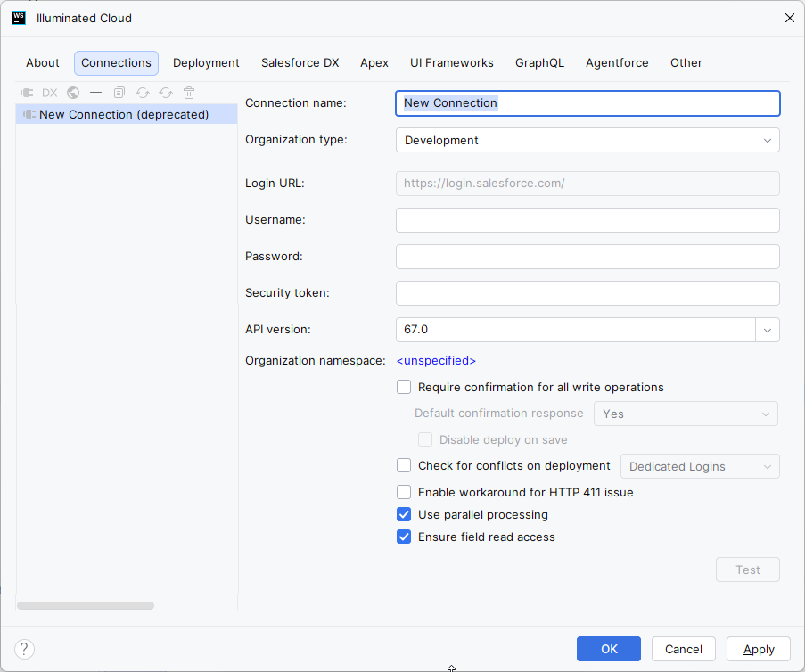The height and width of the screenshot is (672, 805).
Task: Uncheck Use parallel processing
Action: click(404, 514)
